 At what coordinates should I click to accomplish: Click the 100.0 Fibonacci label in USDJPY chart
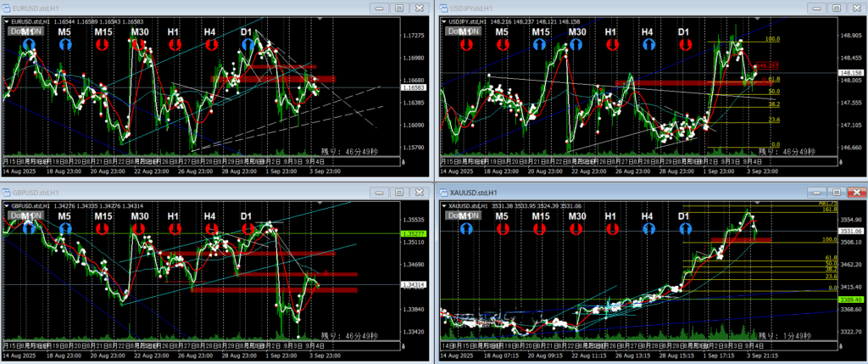pyautogui.click(x=773, y=39)
